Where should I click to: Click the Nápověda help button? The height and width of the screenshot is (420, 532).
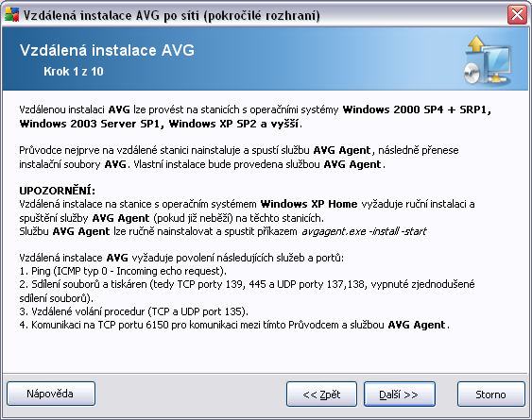point(51,394)
